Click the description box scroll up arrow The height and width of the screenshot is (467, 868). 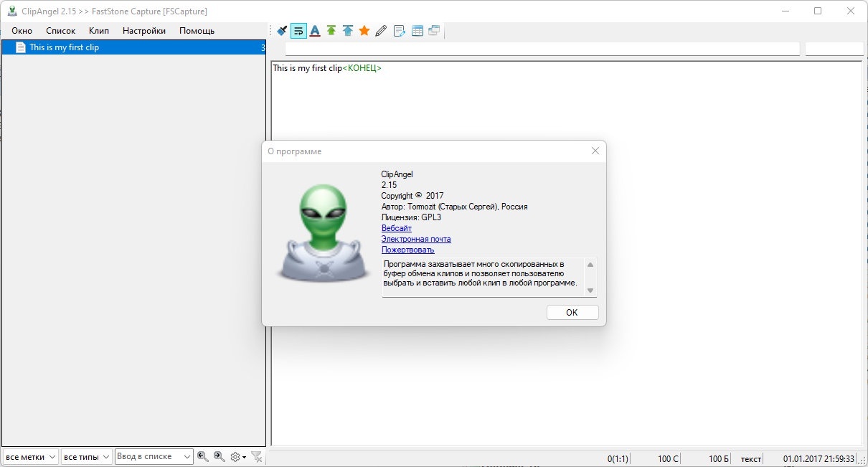tap(590, 265)
